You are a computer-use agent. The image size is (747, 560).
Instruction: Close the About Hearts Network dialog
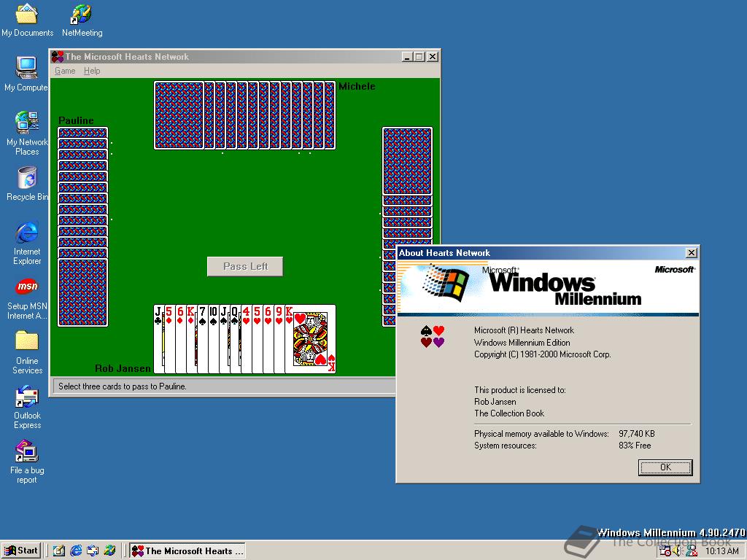pyautogui.click(x=692, y=253)
